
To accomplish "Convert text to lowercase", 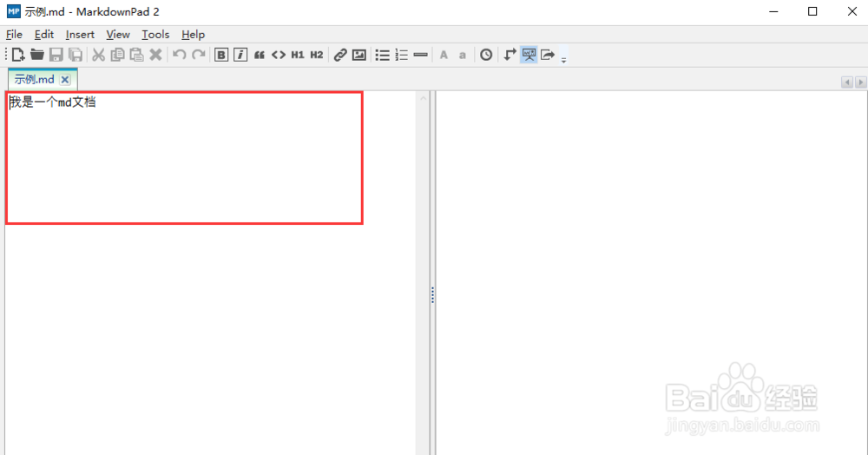I will tap(463, 56).
